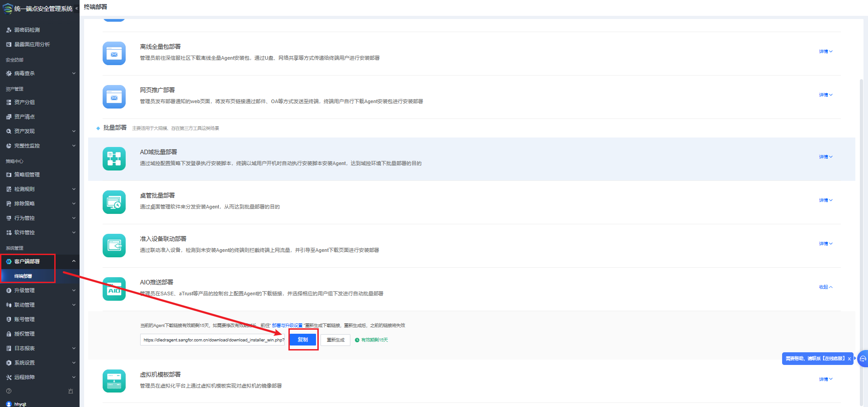Click the 准入设备联动部署 icon
Image resolution: width=868 pixels, height=407 pixels.
coord(114,246)
